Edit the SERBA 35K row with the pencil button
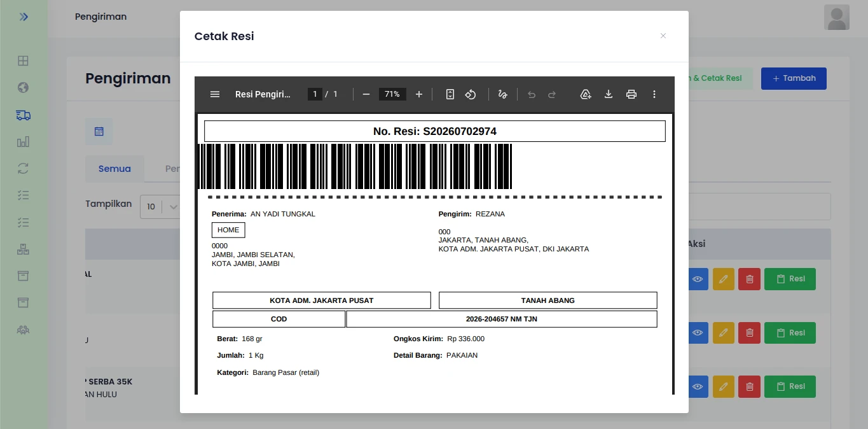868x429 pixels. click(x=724, y=386)
